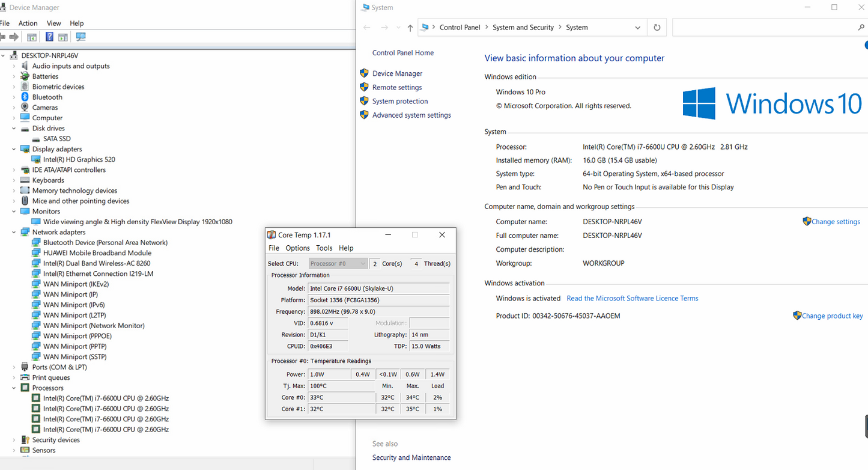
Task: Click the System and Security breadcrumb
Action: click(523, 28)
